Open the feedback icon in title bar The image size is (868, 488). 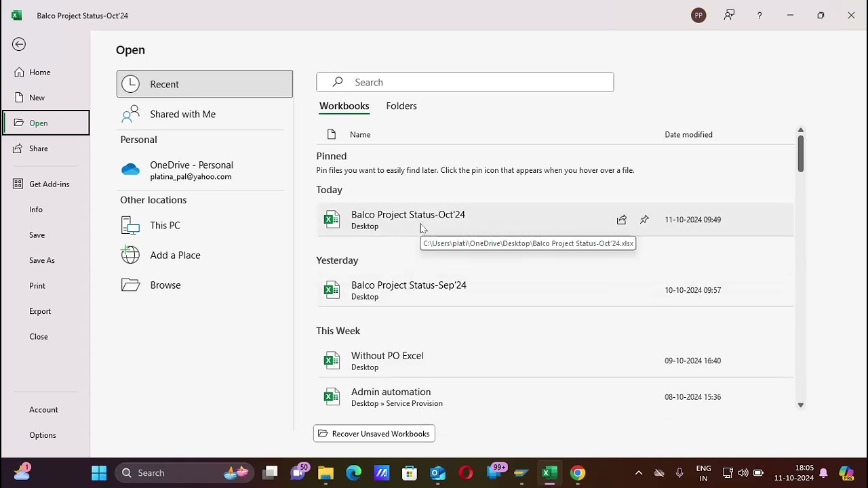pyautogui.click(x=729, y=15)
